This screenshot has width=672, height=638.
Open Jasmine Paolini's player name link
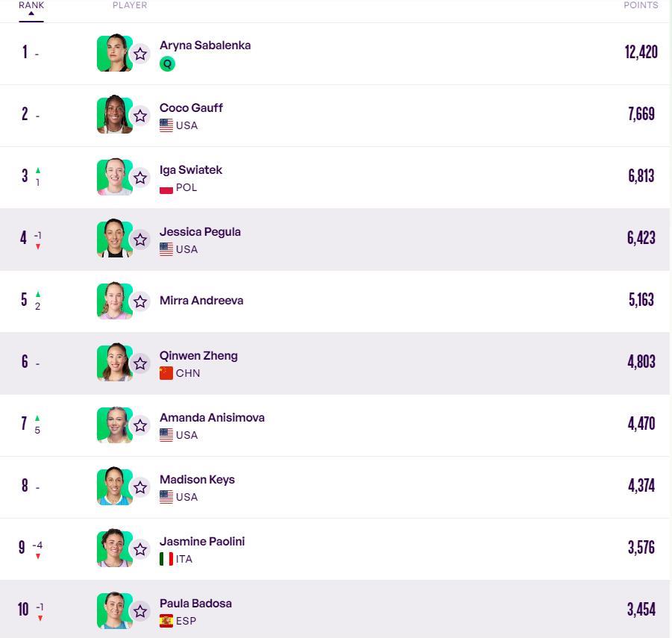202,541
